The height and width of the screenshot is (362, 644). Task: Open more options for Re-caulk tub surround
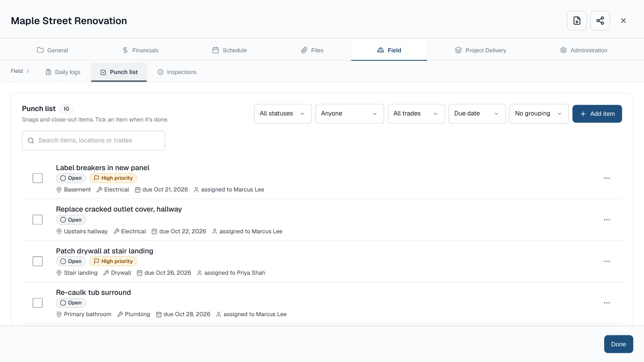(x=607, y=303)
